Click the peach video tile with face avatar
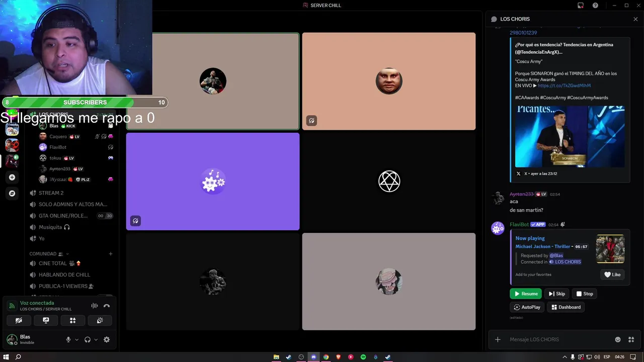Viewport: 644px width, 362px height. (x=389, y=81)
